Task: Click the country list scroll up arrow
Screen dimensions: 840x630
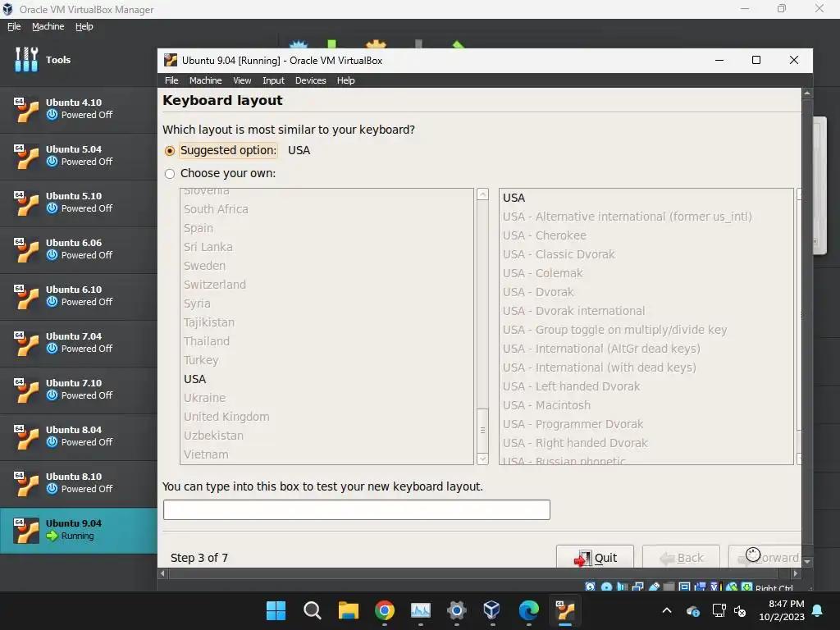Action: point(482,194)
